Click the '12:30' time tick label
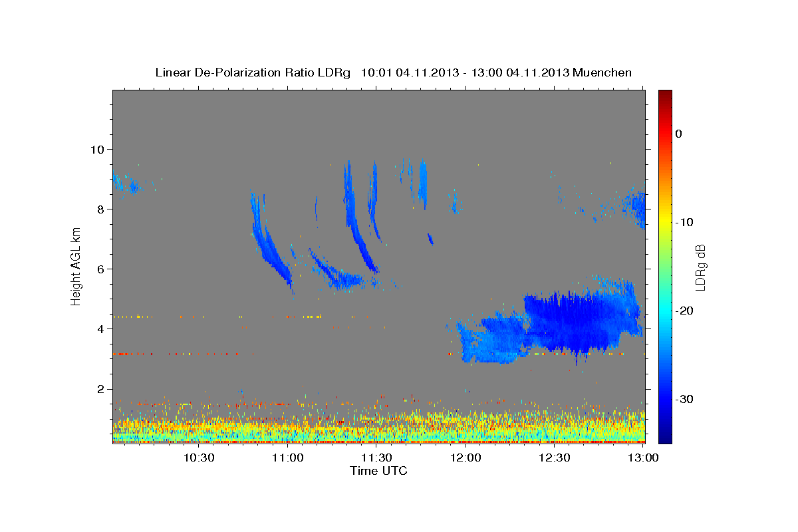The image size is (798, 532). pos(555,458)
